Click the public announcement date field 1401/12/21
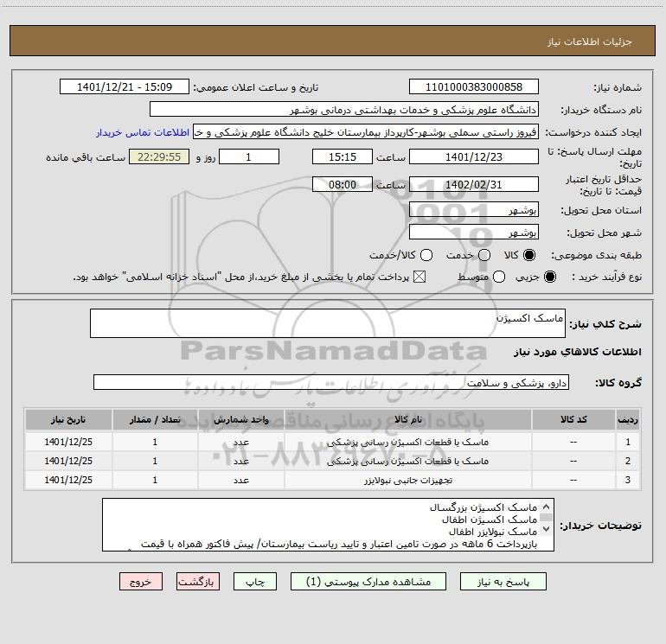This screenshot has height=644, width=666. click(x=125, y=87)
